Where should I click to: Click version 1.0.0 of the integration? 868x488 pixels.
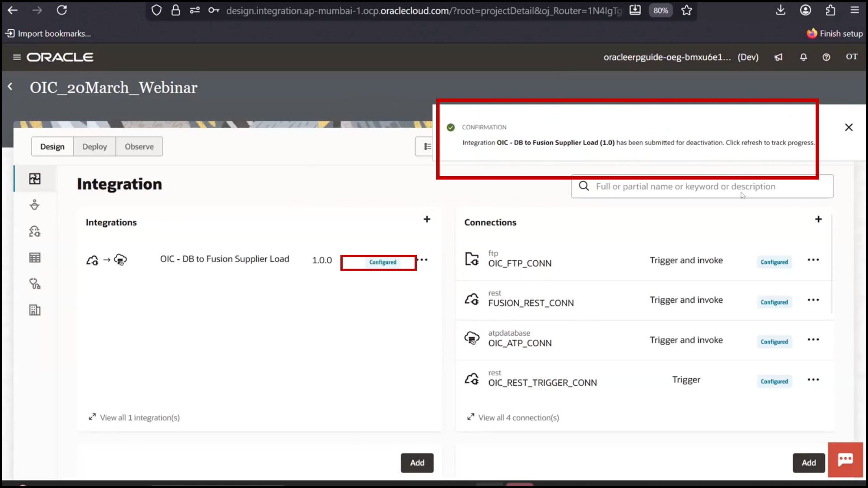pyautogui.click(x=322, y=260)
